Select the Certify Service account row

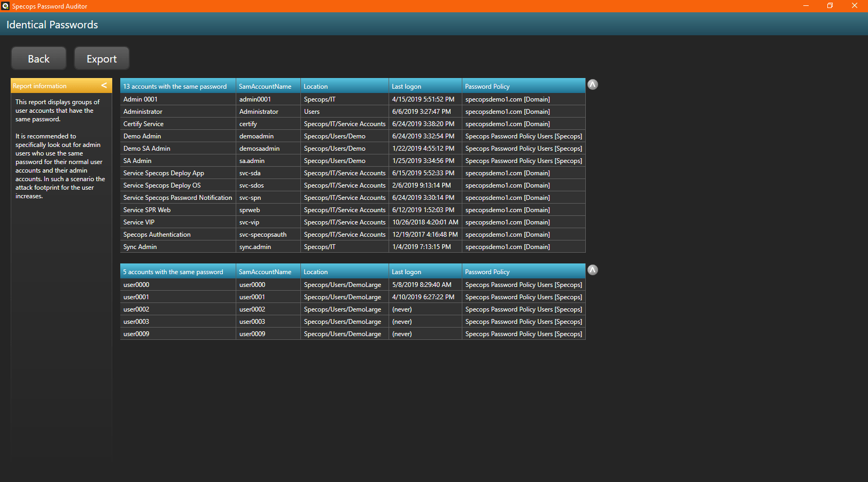(x=143, y=124)
